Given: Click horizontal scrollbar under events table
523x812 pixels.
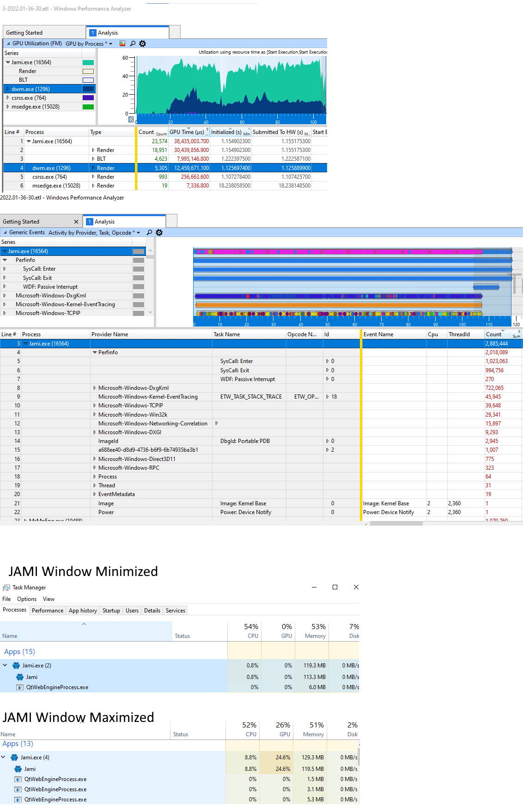Looking at the screenshot, I should 396,523.
